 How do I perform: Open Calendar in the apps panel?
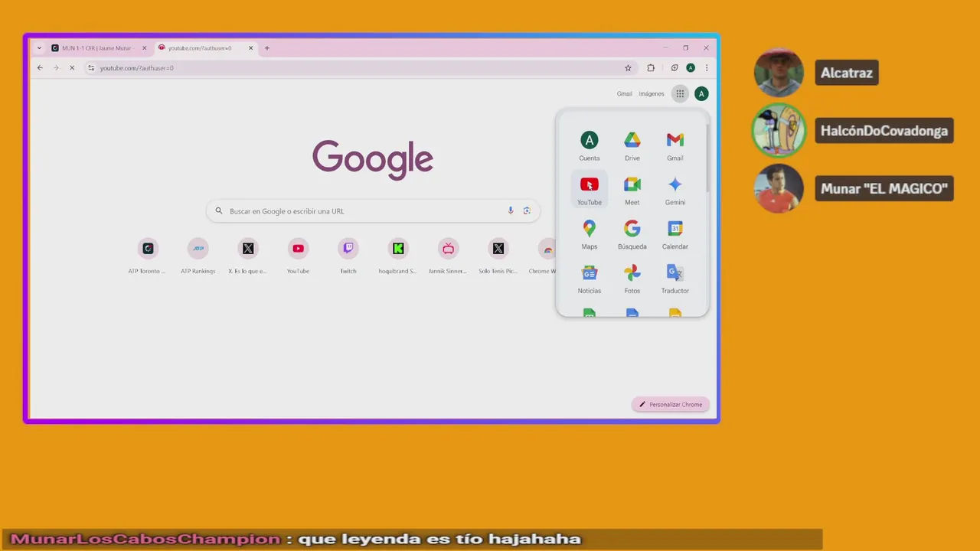pyautogui.click(x=675, y=234)
